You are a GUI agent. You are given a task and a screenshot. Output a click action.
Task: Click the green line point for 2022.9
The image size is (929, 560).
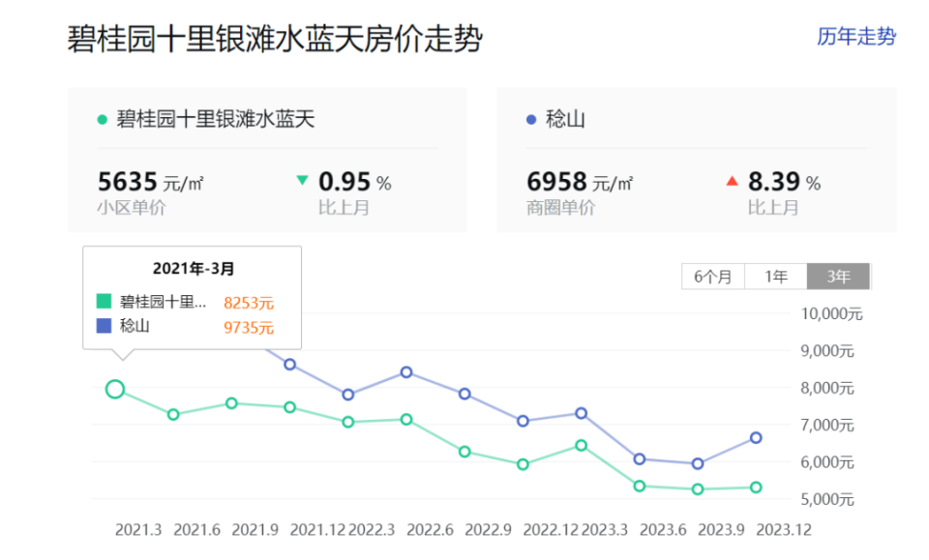pos(464,452)
